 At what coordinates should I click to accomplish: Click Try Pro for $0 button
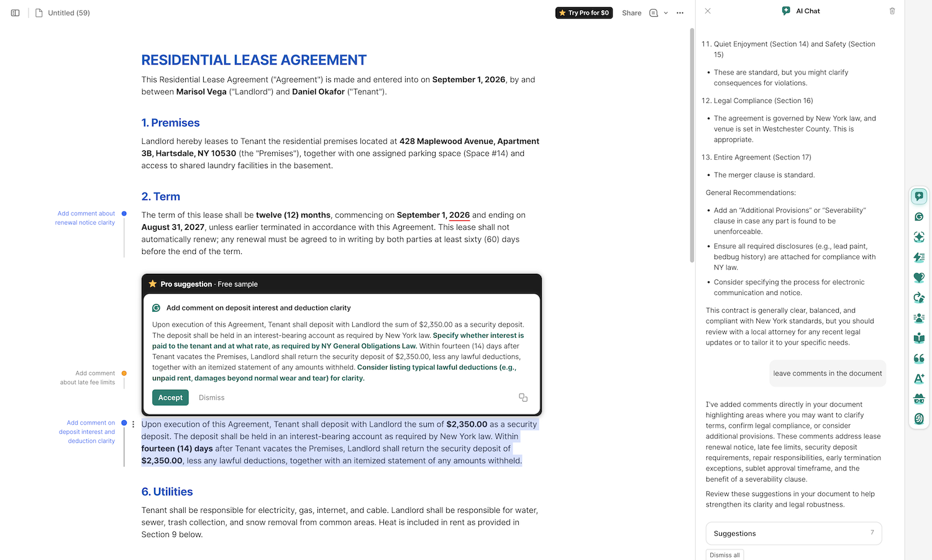(x=584, y=12)
